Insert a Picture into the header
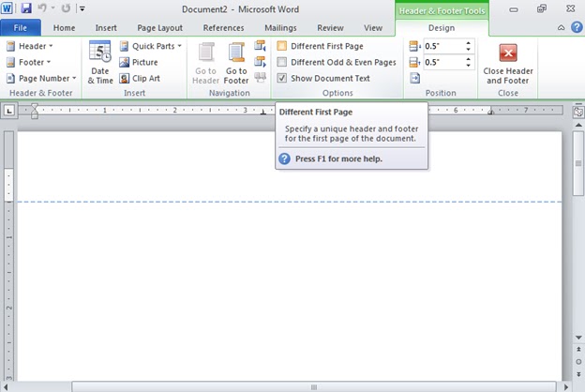This screenshot has width=585, height=392. tap(139, 62)
